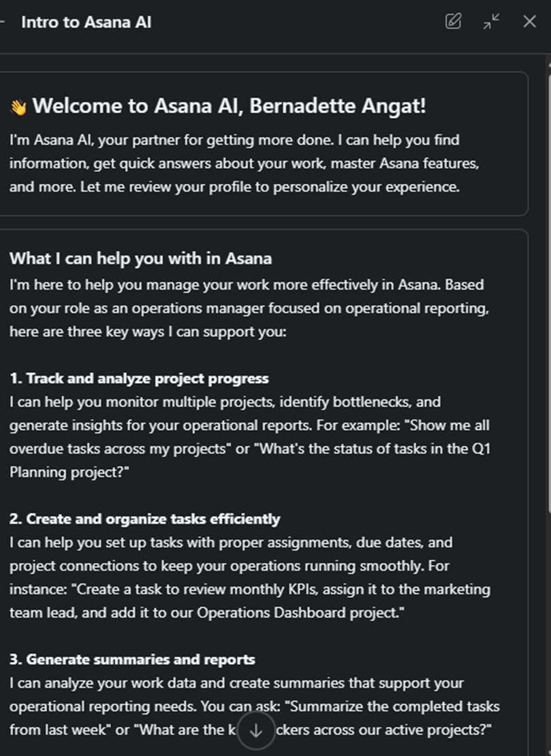Start a new chat with the compose icon
This screenshot has width=551, height=756.
[453, 22]
